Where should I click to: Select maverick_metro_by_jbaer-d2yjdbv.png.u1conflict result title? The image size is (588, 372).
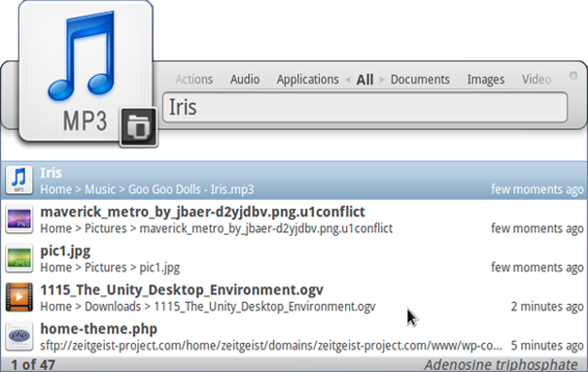[202, 212]
